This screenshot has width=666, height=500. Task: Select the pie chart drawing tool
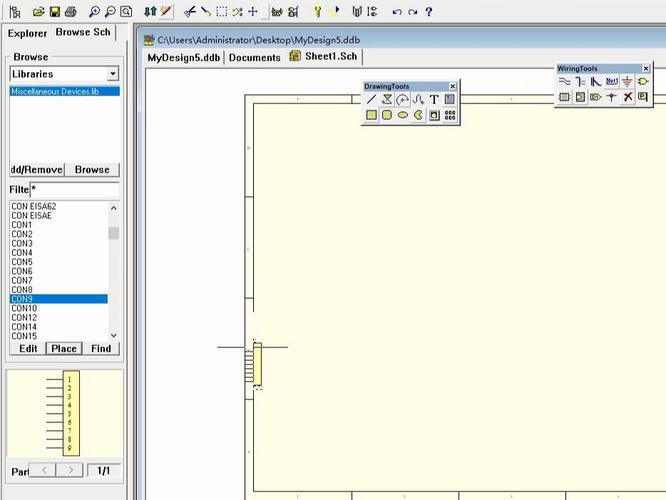pos(418,115)
